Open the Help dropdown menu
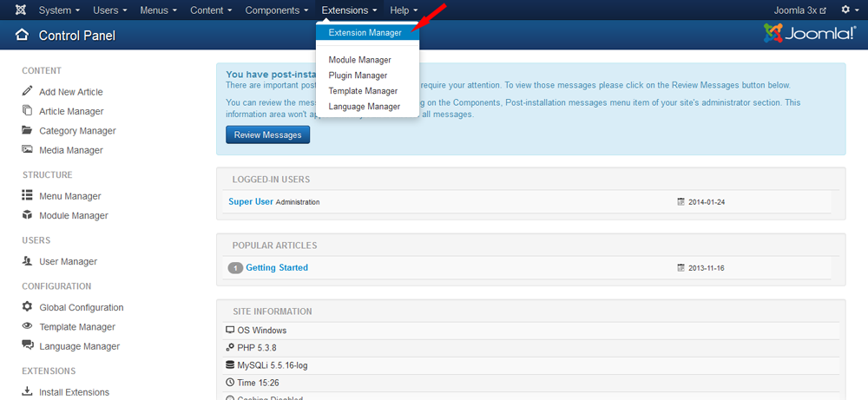Screen dimensions: 868x400 coord(404,10)
